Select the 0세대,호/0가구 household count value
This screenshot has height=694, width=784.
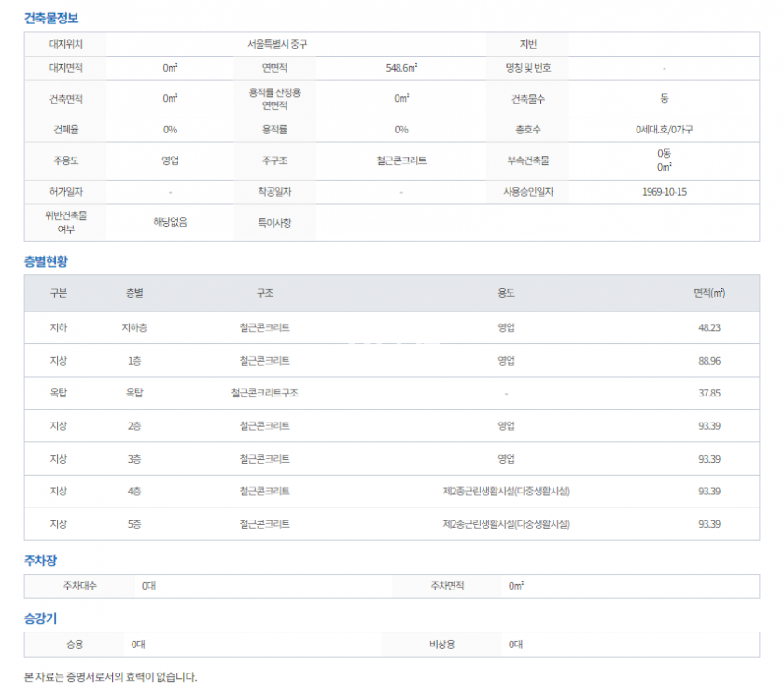click(x=664, y=130)
